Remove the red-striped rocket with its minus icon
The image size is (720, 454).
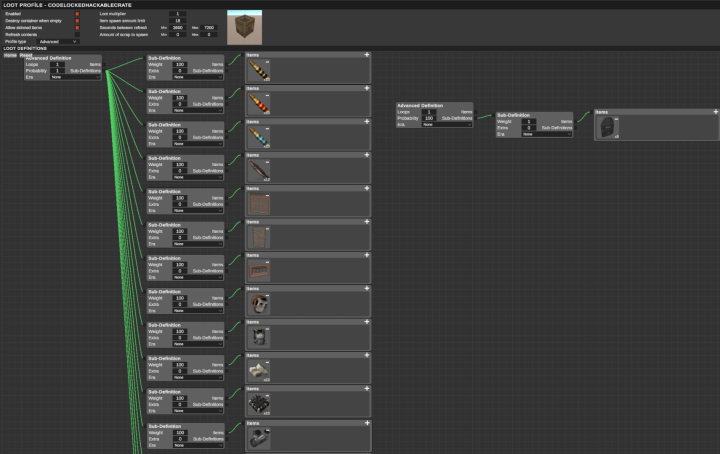click(x=267, y=95)
